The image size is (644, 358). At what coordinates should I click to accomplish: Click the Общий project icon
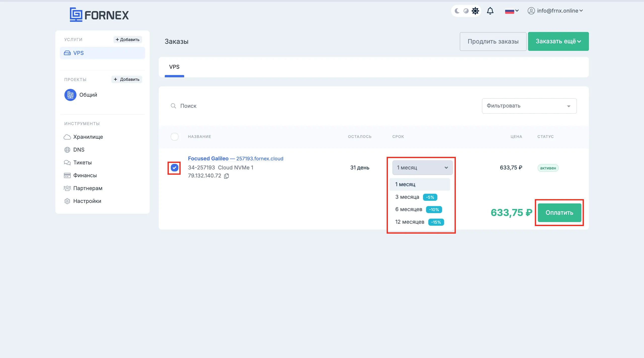70,95
